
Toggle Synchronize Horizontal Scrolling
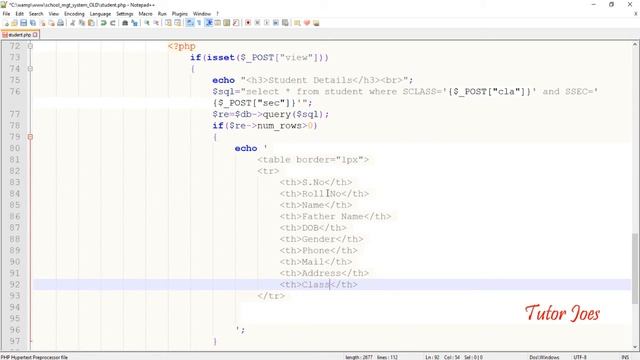[178, 23]
